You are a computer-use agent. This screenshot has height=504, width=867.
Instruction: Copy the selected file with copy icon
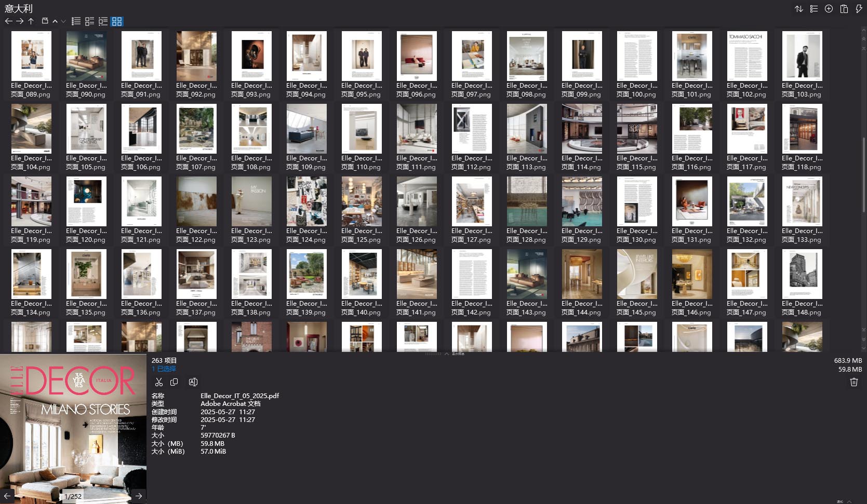tap(174, 382)
